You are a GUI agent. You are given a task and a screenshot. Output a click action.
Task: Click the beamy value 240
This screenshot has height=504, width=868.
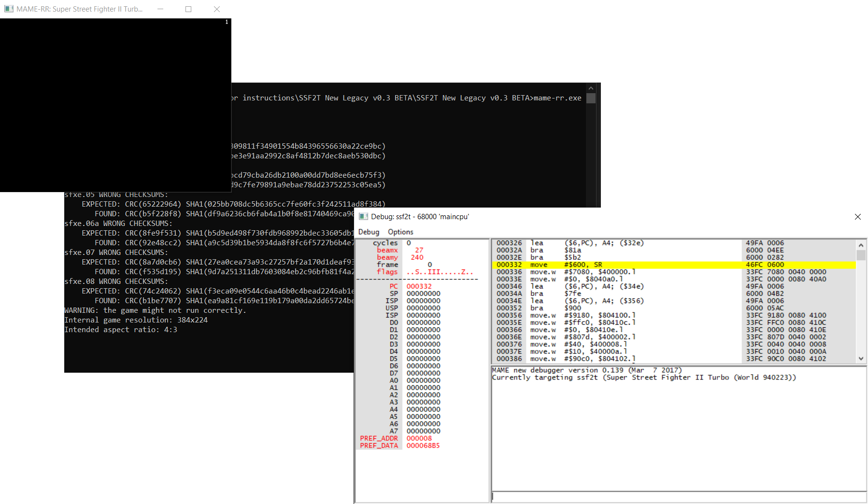[x=417, y=257]
